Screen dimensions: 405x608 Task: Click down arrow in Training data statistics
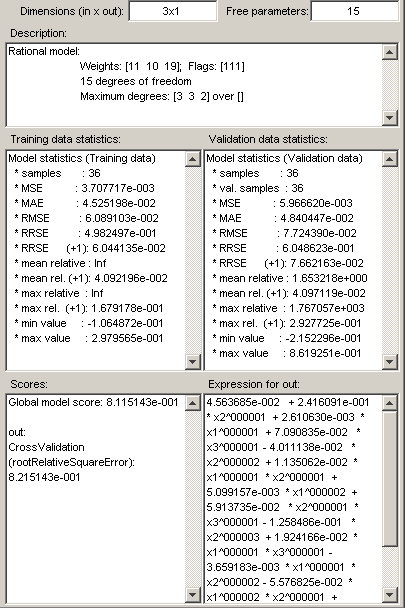click(193, 361)
